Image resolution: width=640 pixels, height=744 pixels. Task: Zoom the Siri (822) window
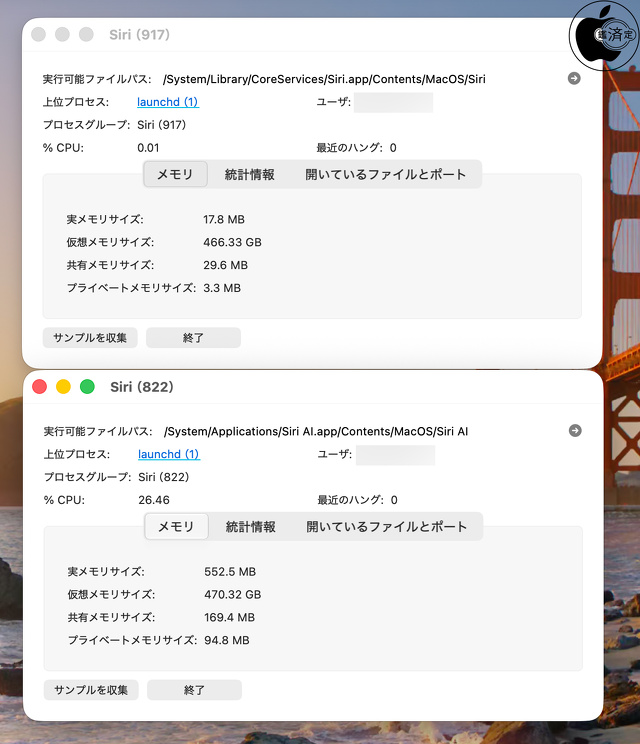click(87, 387)
